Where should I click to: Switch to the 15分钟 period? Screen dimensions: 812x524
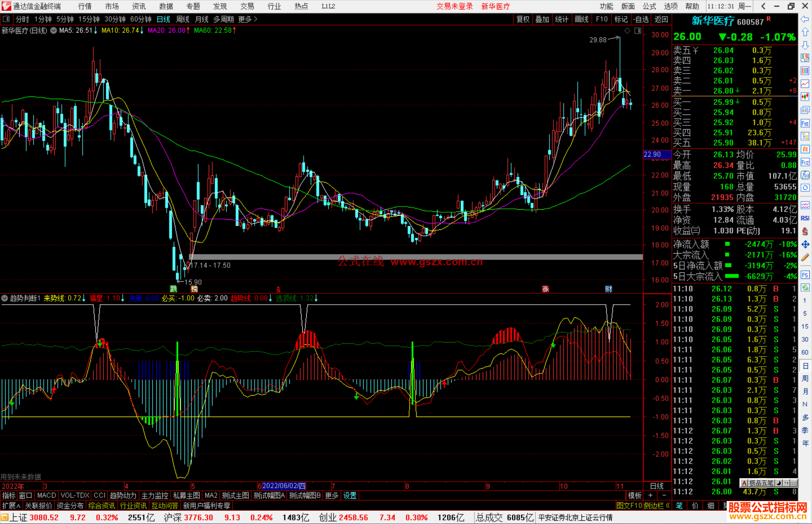(x=89, y=19)
